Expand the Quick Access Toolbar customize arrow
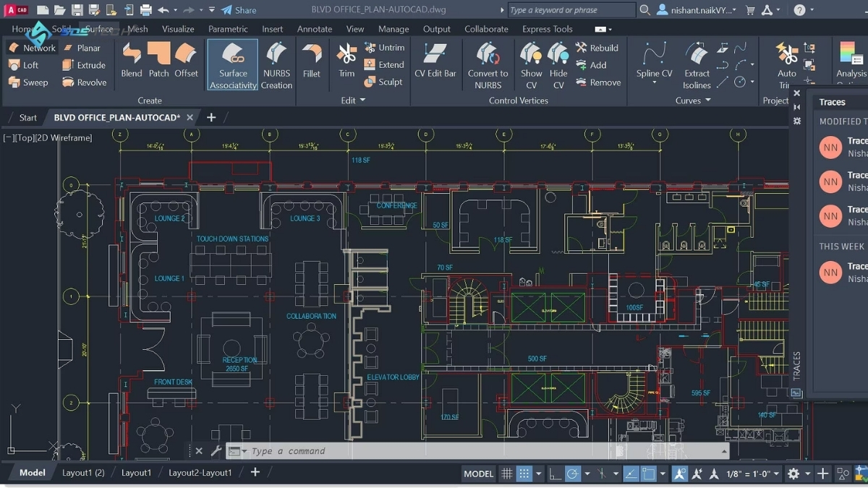Viewport: 868px width, 488px height. click(211, 10)
